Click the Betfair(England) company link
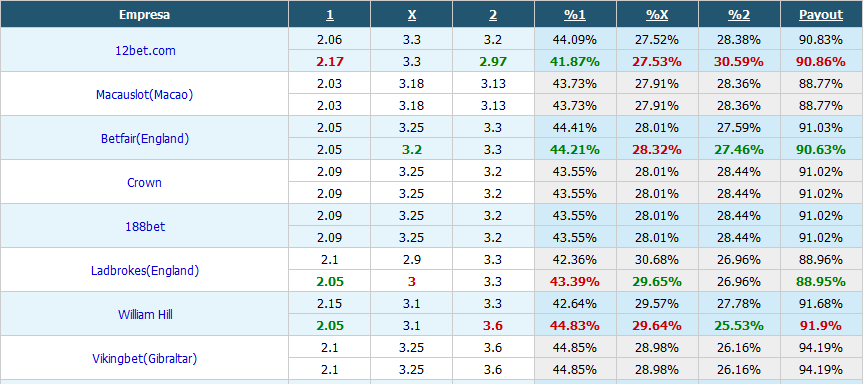 tap(145, 139)
